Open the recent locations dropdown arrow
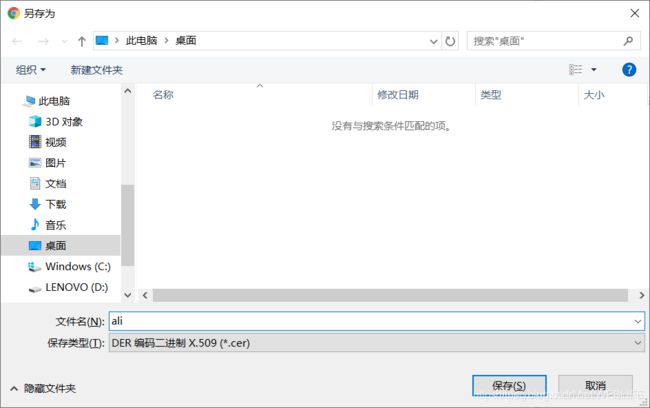650x408 pixels. click(x=64, y=41)
